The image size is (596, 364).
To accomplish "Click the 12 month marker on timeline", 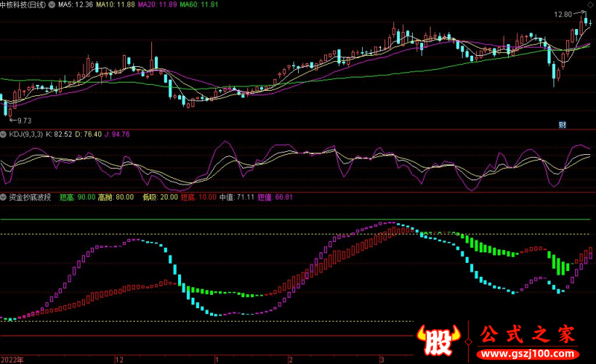I will (118, 359).
